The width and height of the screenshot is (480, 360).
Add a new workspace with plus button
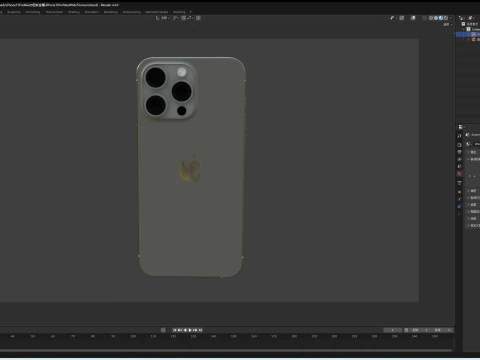[x=191, y=12]
